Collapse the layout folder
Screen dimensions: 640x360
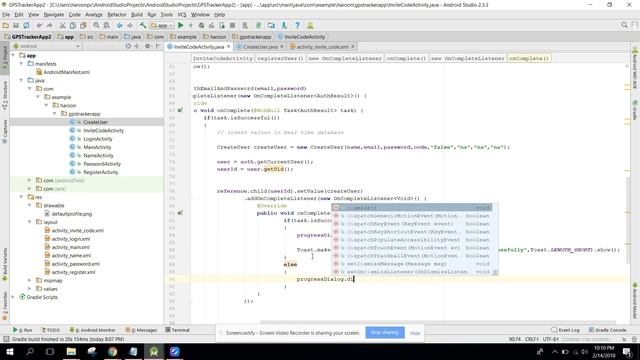29,222
